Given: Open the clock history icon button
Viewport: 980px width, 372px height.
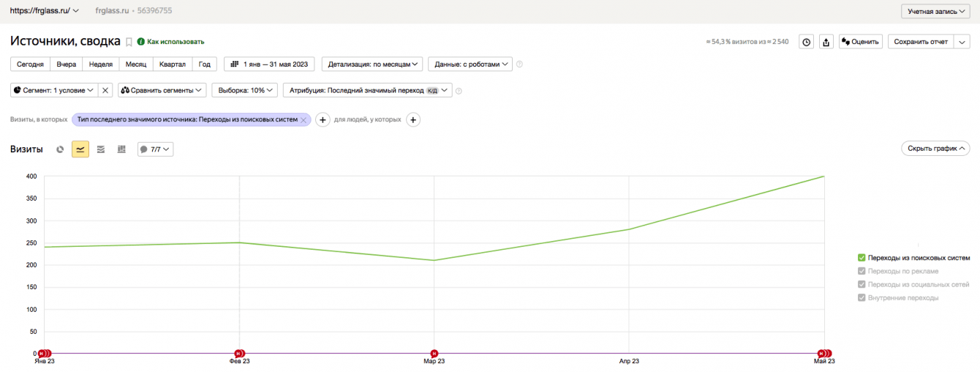Looking at the screenshot, I should 806,42.
